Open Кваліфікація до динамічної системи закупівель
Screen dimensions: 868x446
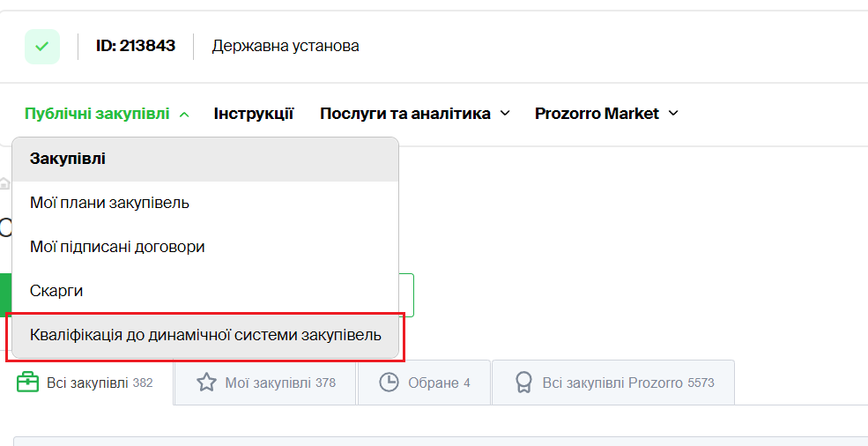click(205, 336)
